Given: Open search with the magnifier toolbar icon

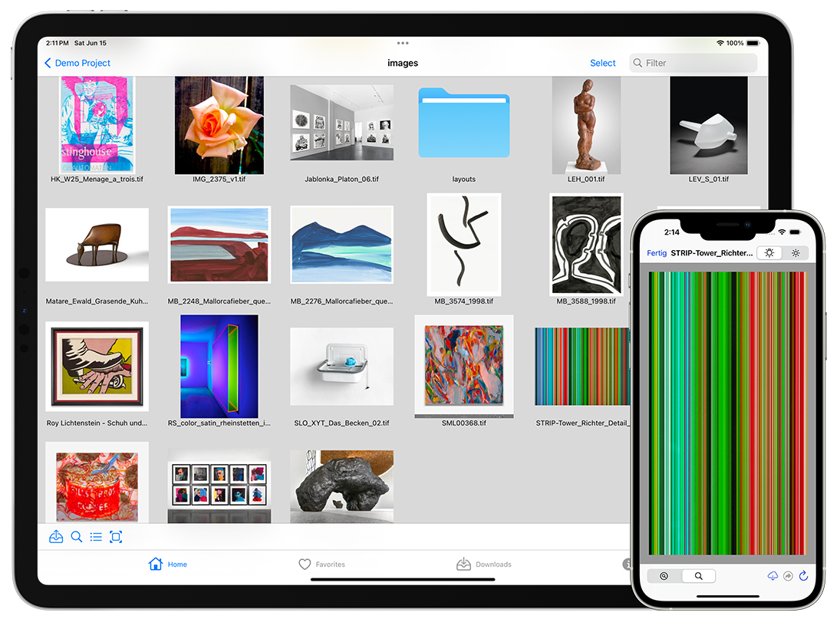Looking at the screenshot, I should click(x=77, y=537).
